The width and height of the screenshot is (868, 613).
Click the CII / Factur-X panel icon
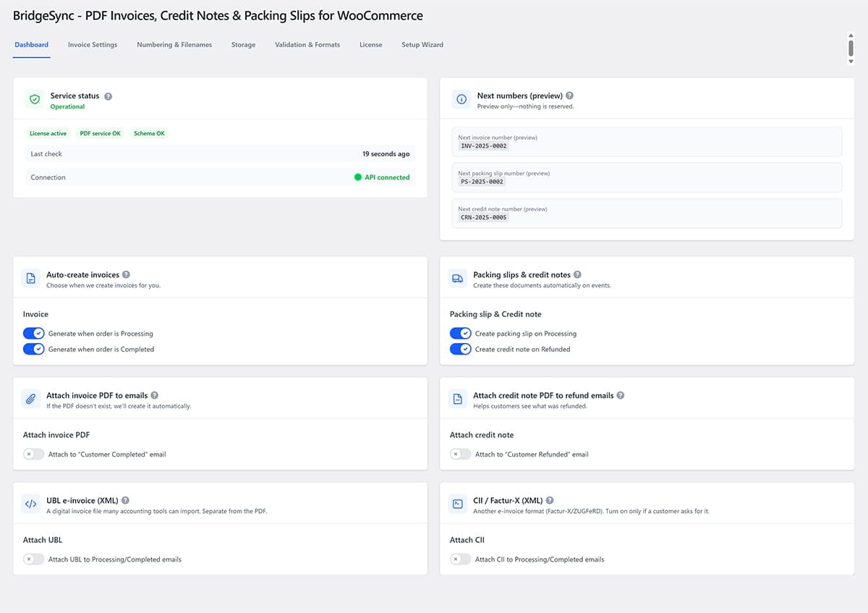click(456, 505)
